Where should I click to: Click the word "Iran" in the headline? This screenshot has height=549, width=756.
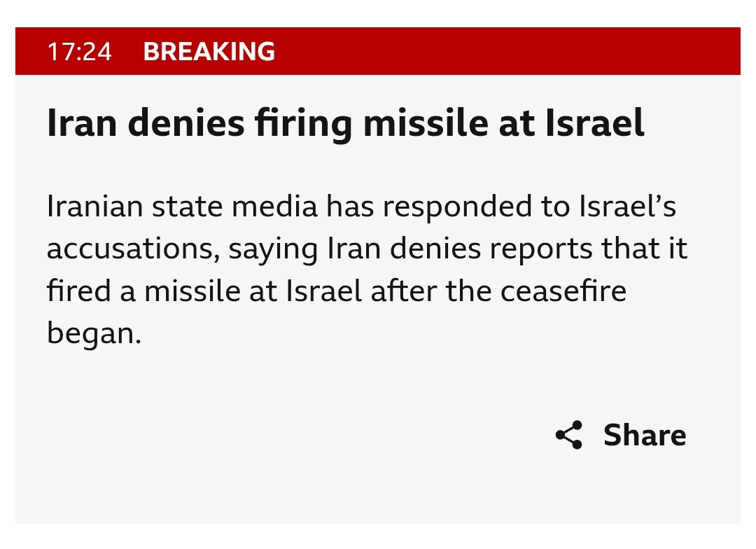82,123
